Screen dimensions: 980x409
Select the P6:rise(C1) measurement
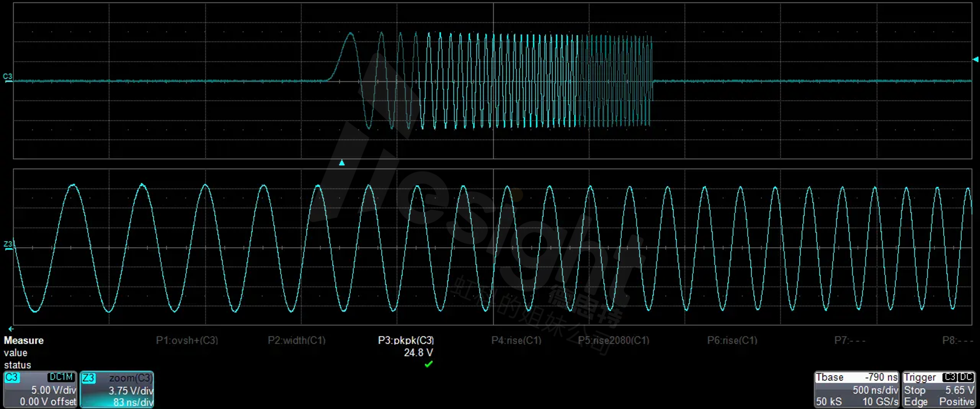pyautogui.click(x=732, y=340)
